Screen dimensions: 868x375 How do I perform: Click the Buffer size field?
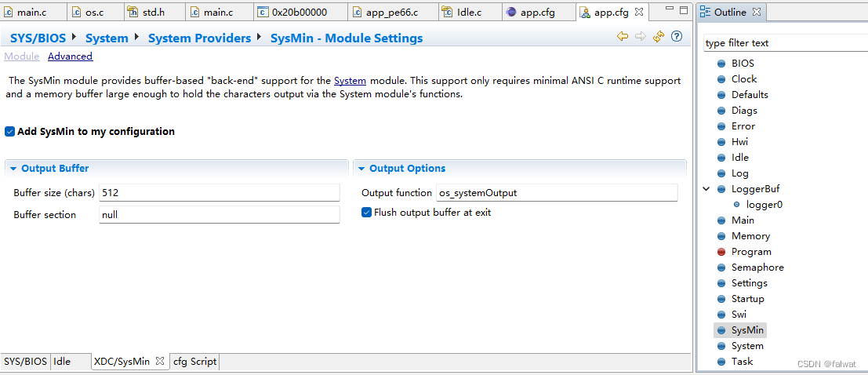(220, 193)
